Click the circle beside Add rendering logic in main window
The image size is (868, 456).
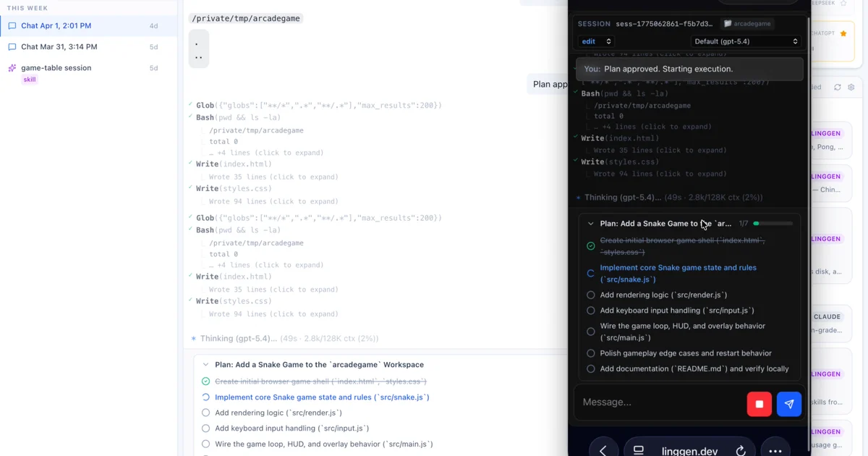point(205,413)
